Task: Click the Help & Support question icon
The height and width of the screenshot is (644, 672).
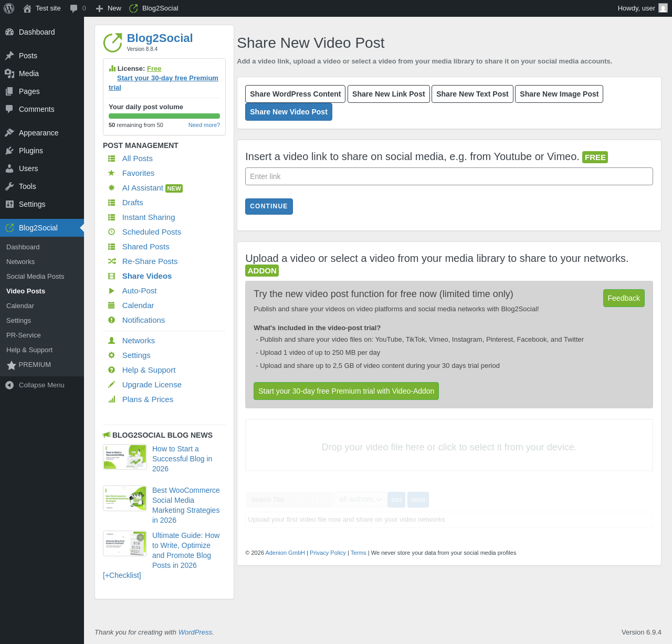Action: [111, 370]
